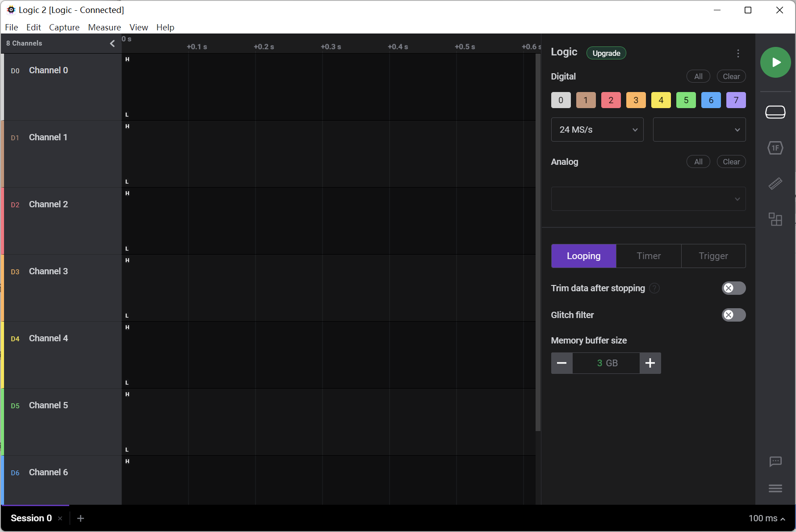Open the Device Settings panel icon
The width and height of the screenshot is (796, 532).
[775, 112]
